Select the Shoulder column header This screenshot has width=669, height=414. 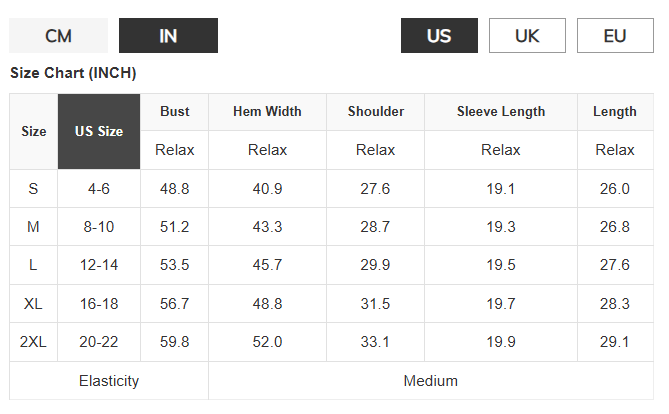point(375,112)
